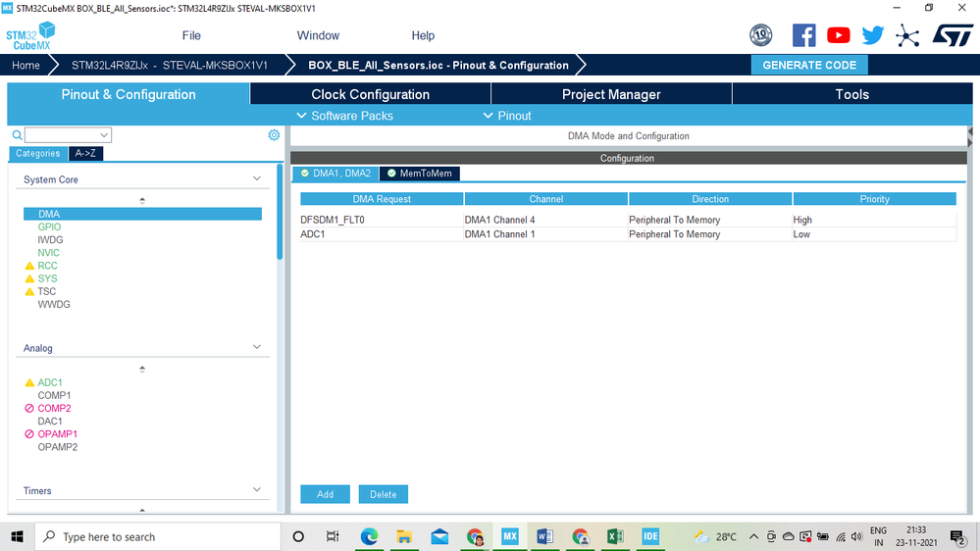Go to the Home breadcrumb

click(26, 65)
